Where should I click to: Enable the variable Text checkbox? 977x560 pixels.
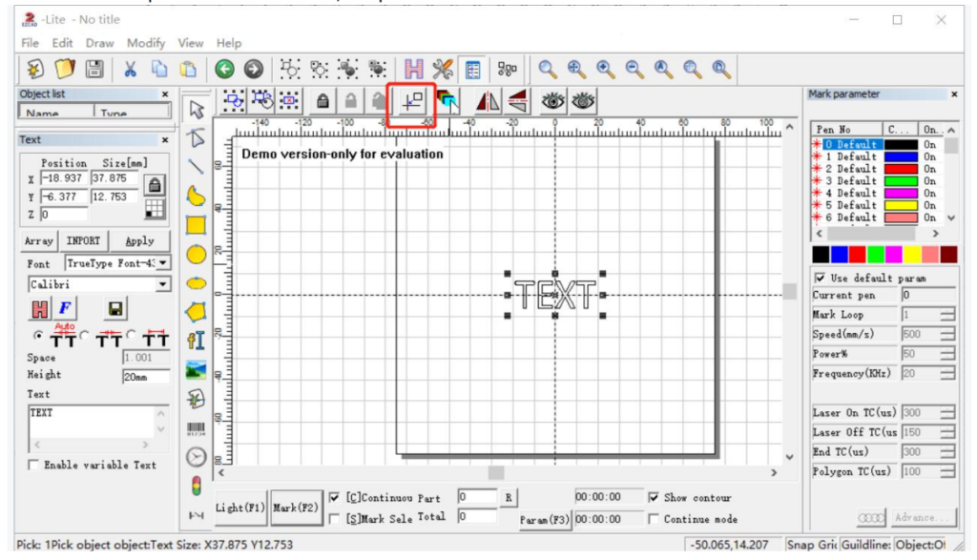(x=35, y=466)
